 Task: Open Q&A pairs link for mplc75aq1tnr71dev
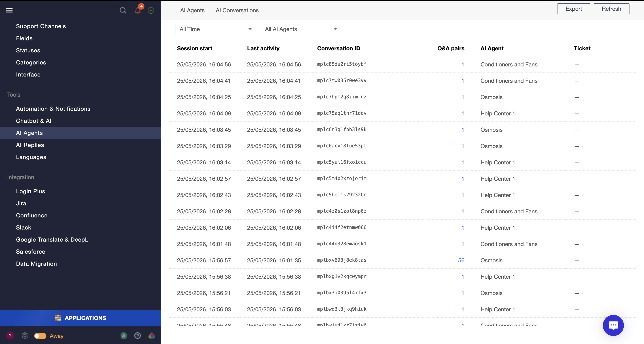(463, 113)
